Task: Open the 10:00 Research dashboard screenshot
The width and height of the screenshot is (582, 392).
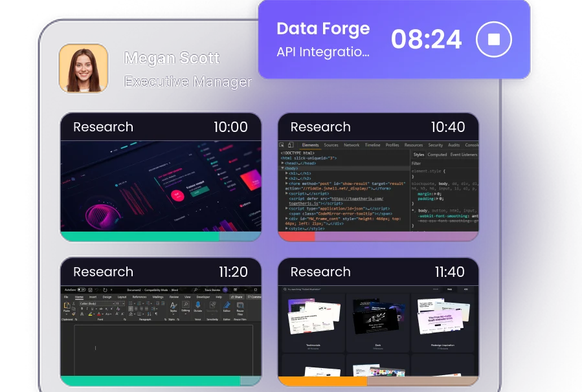Action: [x=161, y=186]
